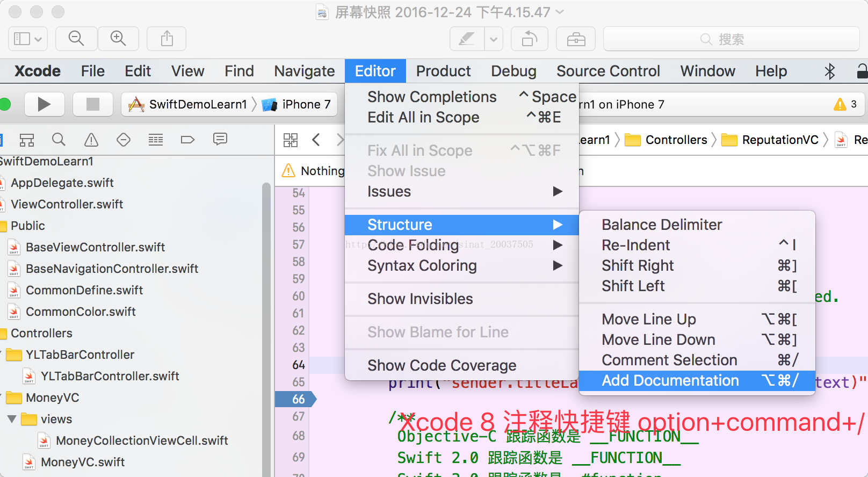Click the Controllers breadcrumb folder
This screenshot has width=868, height=477.
coord(666,140)
